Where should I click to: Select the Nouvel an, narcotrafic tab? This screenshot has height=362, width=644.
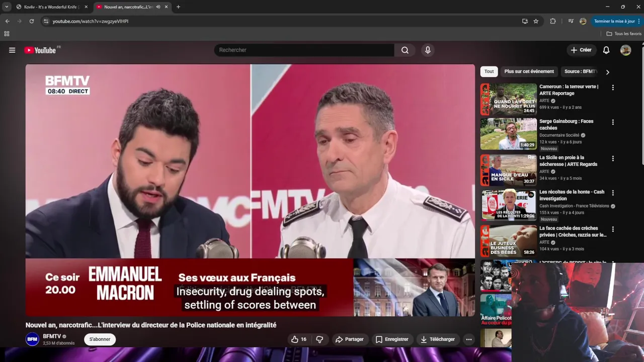[x=133, y=7]
